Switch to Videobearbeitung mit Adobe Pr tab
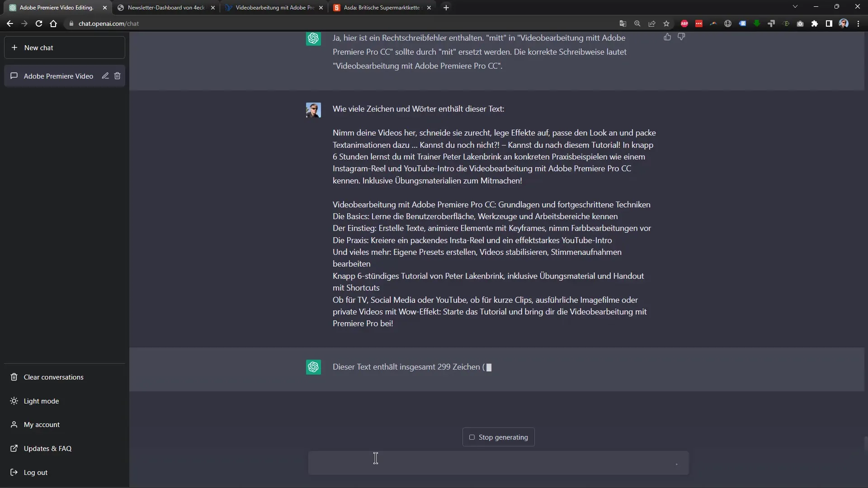This screenshot has width=868, height=488. pos(275,7)
